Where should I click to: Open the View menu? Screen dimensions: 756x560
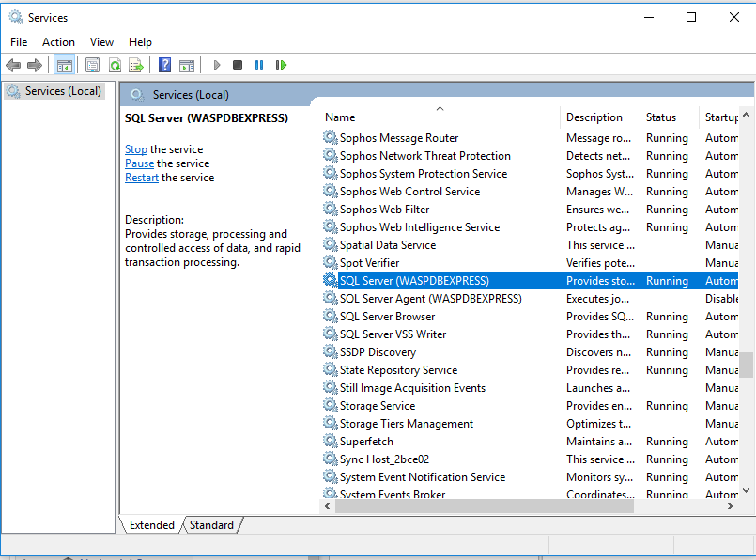(101, 42)
